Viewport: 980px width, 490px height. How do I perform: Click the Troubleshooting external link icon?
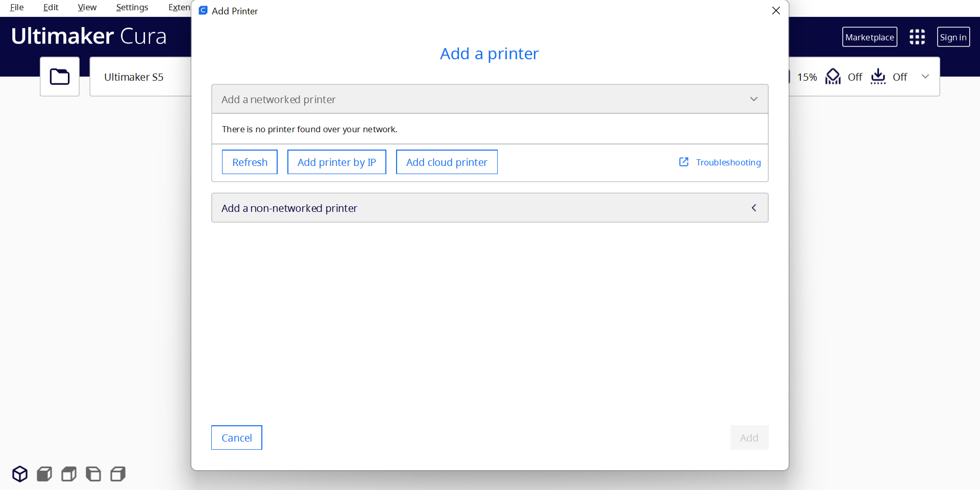(684, 162)
